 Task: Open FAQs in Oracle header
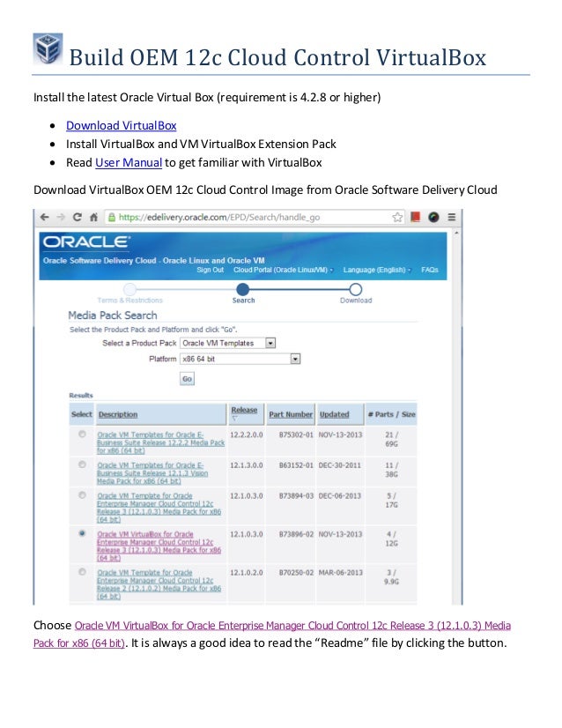[x=430, y=270]
